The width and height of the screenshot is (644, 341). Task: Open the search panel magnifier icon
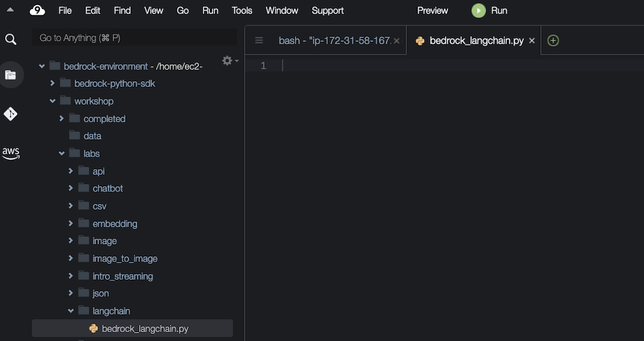click(x=10, y=39)
